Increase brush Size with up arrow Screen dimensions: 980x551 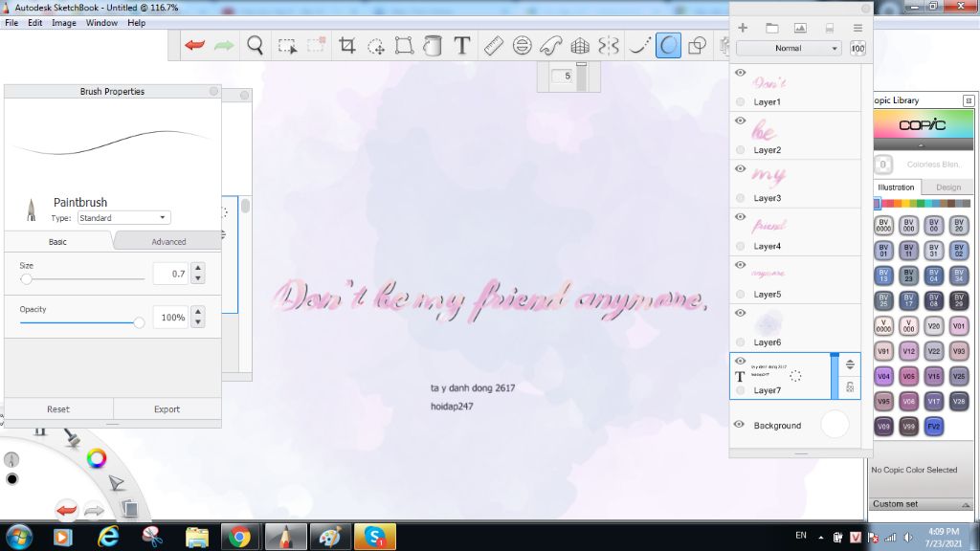197,268
